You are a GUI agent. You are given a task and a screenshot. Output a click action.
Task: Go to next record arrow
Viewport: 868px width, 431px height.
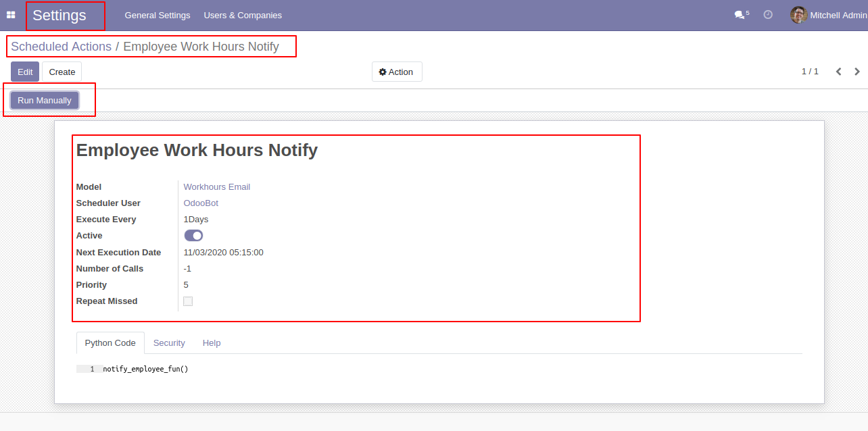(857, 72)
